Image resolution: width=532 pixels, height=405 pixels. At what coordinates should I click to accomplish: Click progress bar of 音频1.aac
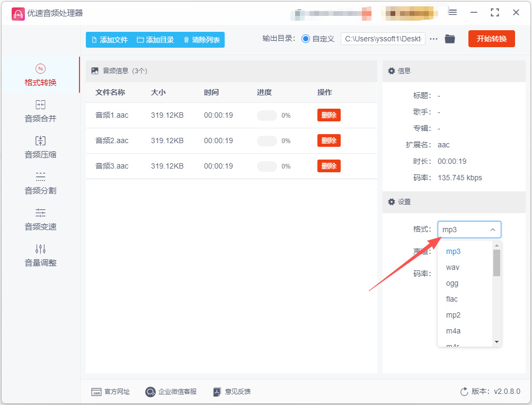pyautogui.click(x=267, y=116)
